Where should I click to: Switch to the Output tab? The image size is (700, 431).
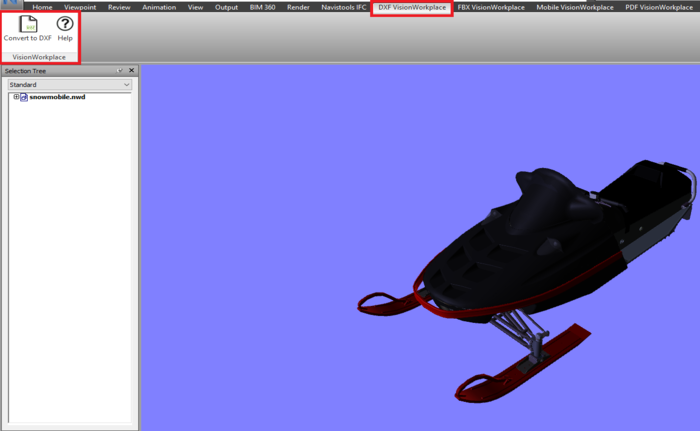point(226,7)
